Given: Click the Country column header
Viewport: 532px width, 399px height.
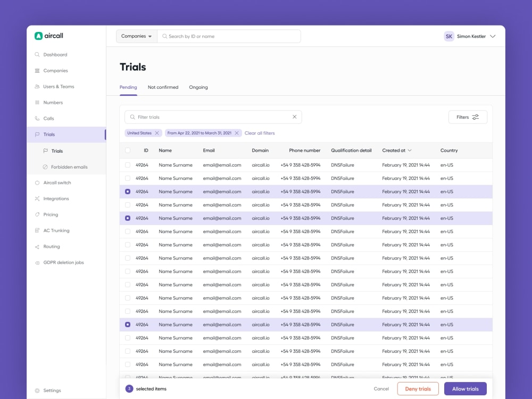Looking at the screenshot, I should pyautogui.click(x=449, y=151).
